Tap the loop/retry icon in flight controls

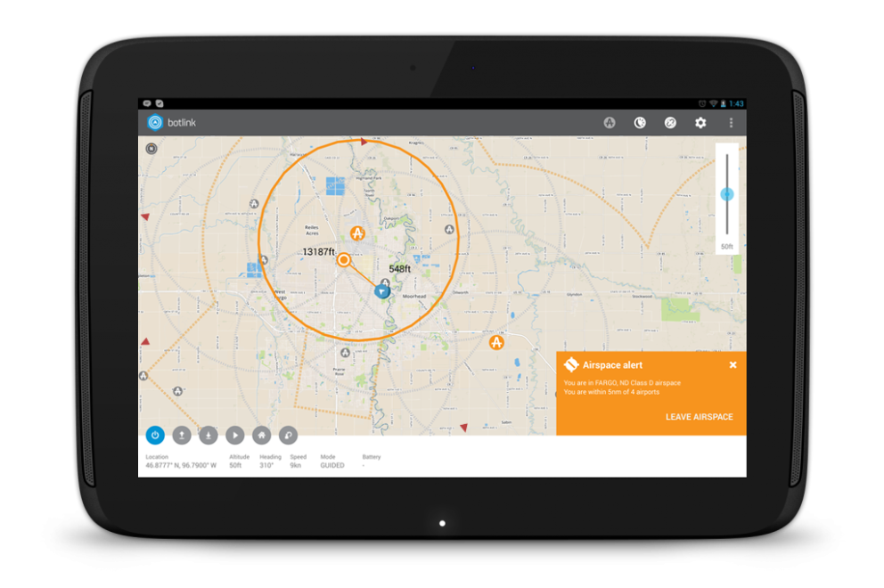pyautogui.click(x=288, y=436)
